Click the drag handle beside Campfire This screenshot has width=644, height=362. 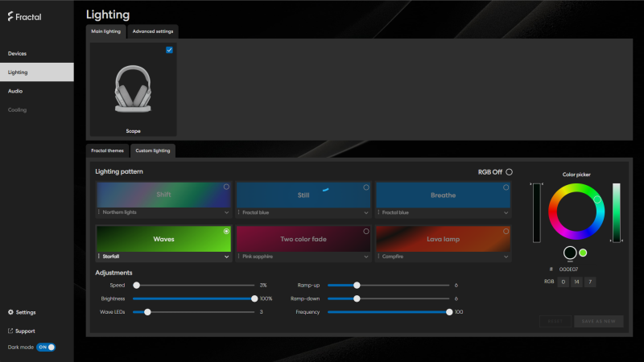[378, 256]
